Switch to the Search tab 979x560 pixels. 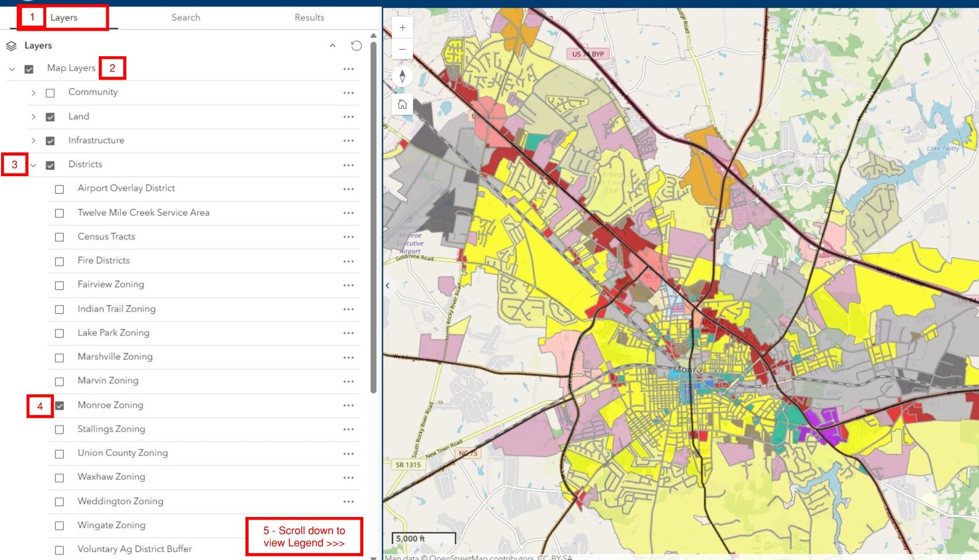(185, 17)
